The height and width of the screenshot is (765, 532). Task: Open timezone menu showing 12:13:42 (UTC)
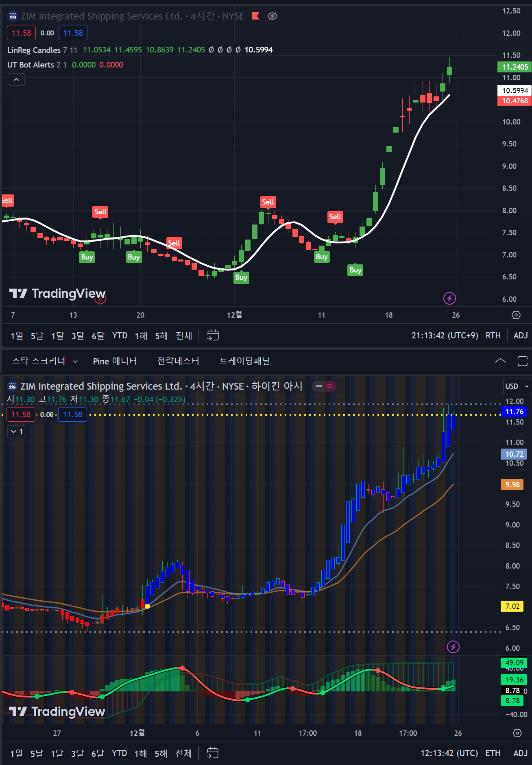[x=449, y=753]
